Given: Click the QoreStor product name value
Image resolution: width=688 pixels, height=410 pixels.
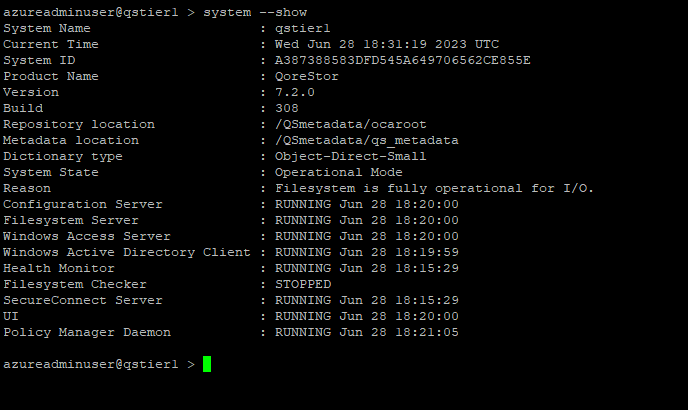Looking at the screenshot, I should [307, 76].
